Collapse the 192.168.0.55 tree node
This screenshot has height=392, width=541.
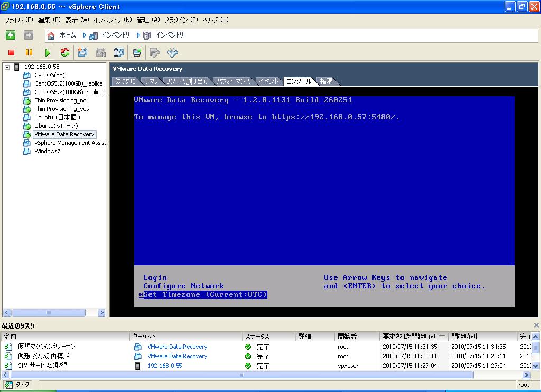click(x=7, y=67)
